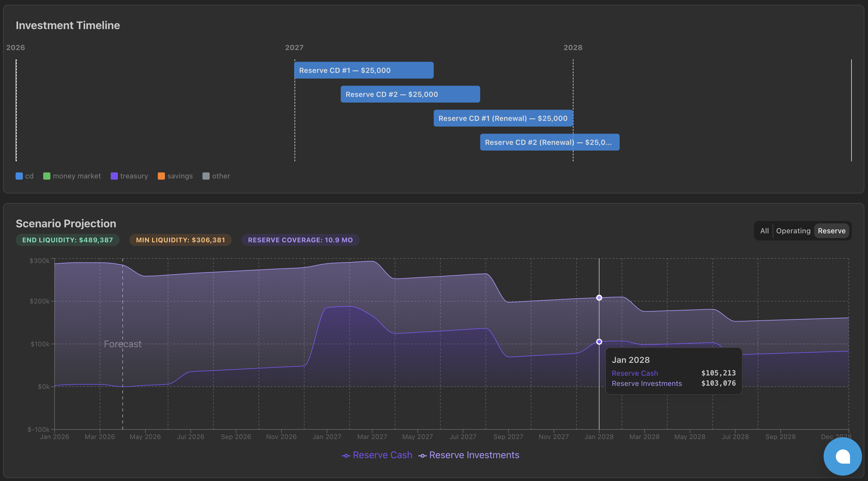Open Reserve CD #2 (Renewal) bar
This screenshot has height=481, width=868.
(549, 142)
